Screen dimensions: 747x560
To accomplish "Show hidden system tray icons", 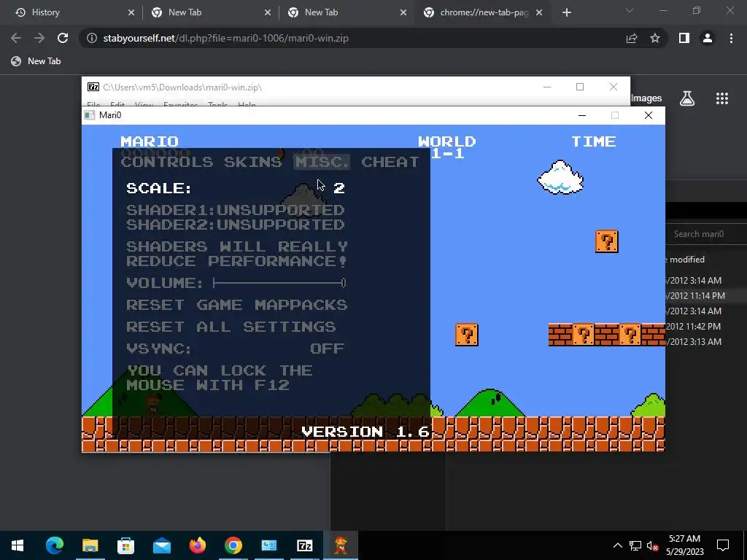I will [617, 545].
